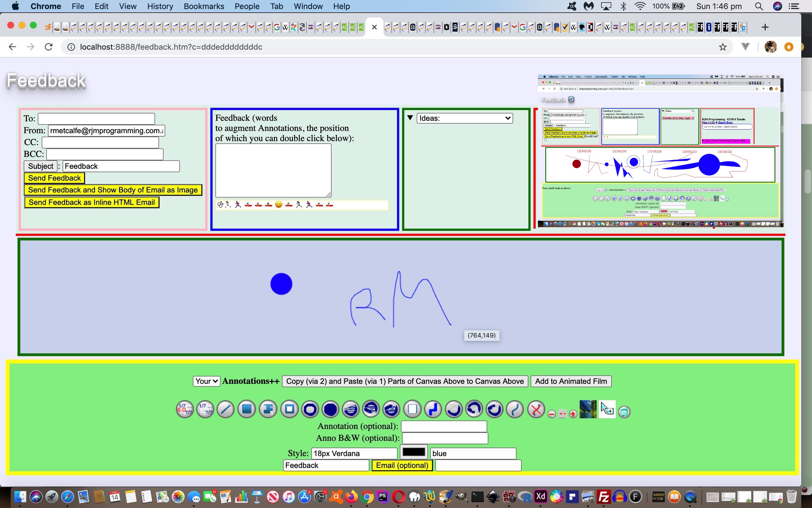Collapse the Ideas disclosure triangle
The image size is (812, 508).
click(x=410, y=118)
